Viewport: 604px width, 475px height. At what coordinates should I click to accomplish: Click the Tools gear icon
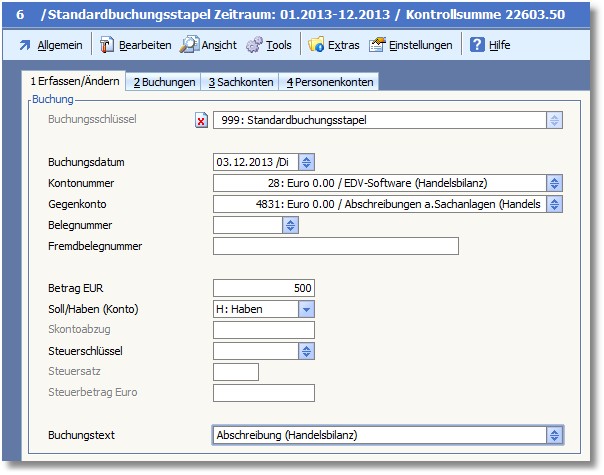click(254, 45)
